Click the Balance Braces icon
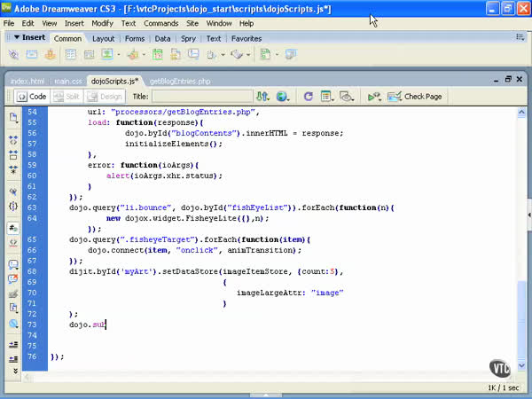 pos(13,205)
